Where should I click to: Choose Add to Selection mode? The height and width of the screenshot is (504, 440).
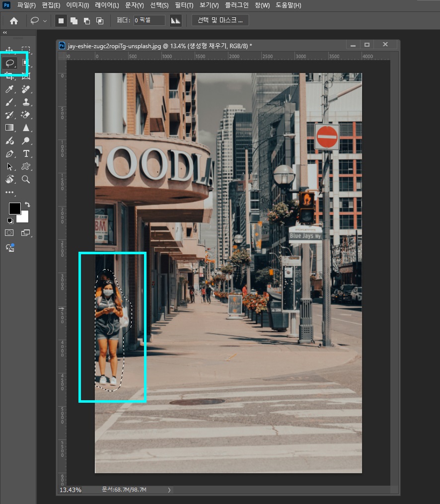(x=74, y=21)
